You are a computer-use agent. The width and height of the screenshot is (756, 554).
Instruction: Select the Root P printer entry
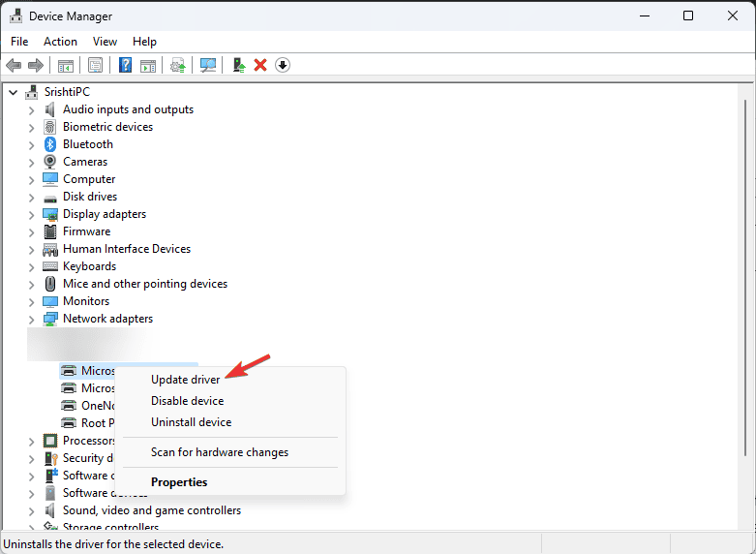[x=98, y=423]
